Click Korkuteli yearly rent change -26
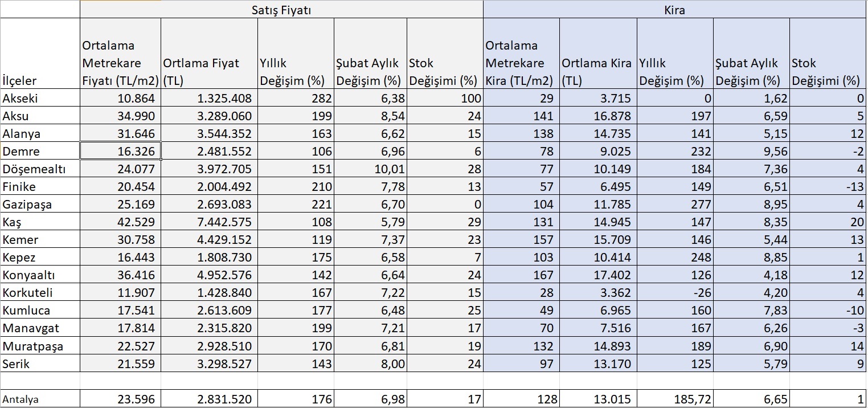Image resolution: width=868 pixels, height=408 pixels. (674, 293)
